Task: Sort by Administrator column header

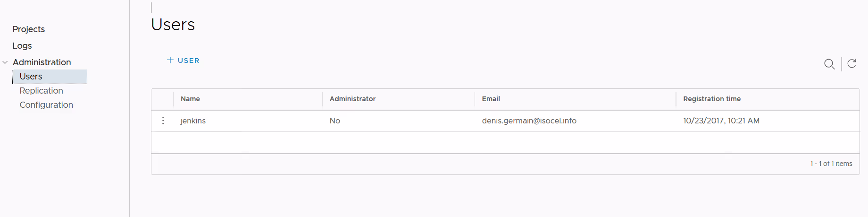Action: coord(352,99)
